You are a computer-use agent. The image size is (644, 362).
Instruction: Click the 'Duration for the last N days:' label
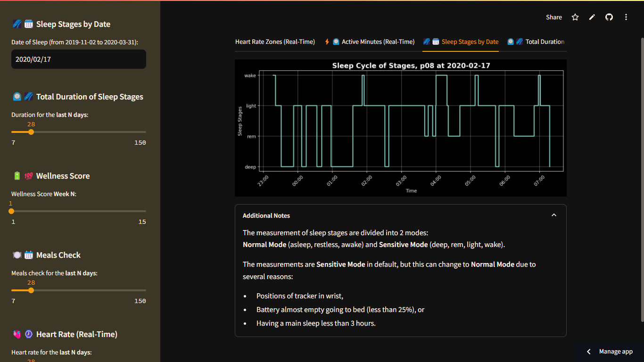click(x=50, y=115)
